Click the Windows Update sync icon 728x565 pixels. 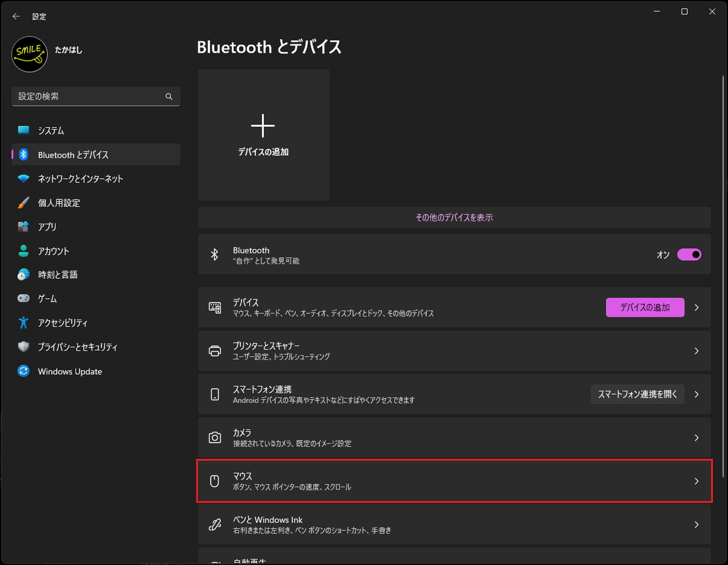(x=24, y=371)
